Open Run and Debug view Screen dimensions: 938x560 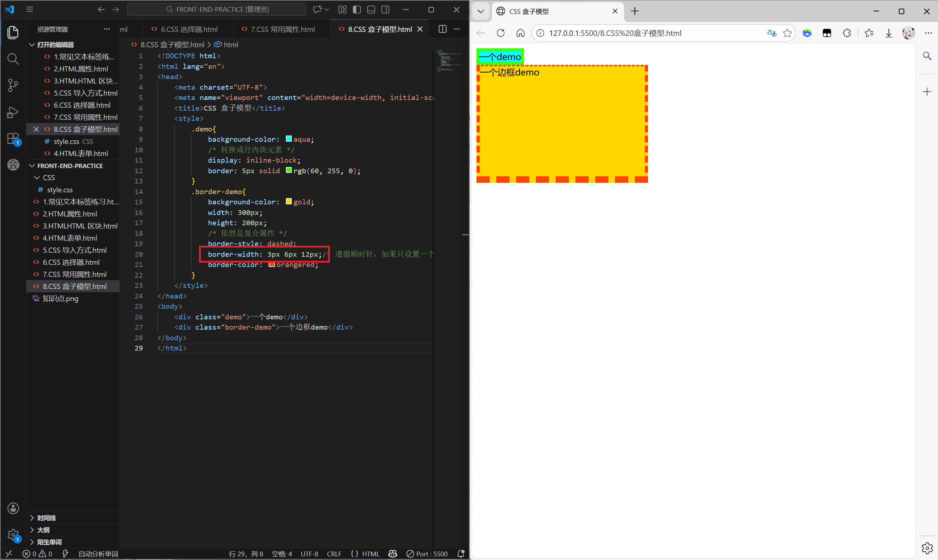click(x=13, y=112)
